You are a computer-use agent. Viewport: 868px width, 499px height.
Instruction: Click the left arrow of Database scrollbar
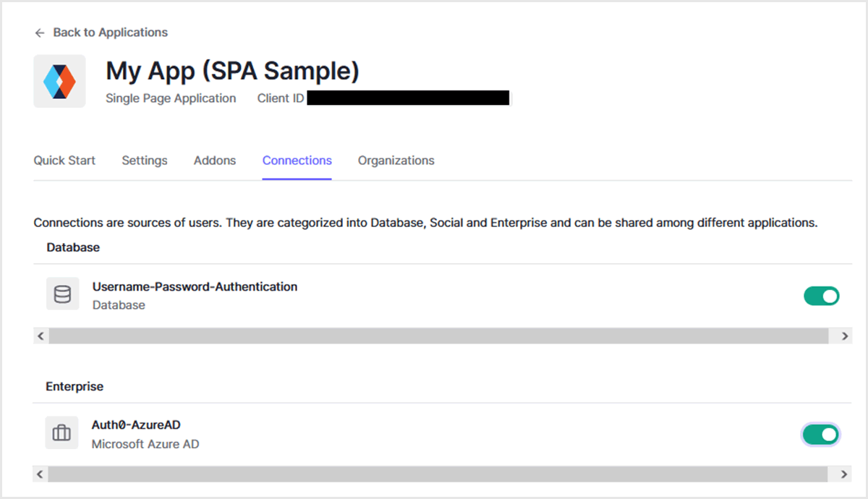(x=41, y=336)
